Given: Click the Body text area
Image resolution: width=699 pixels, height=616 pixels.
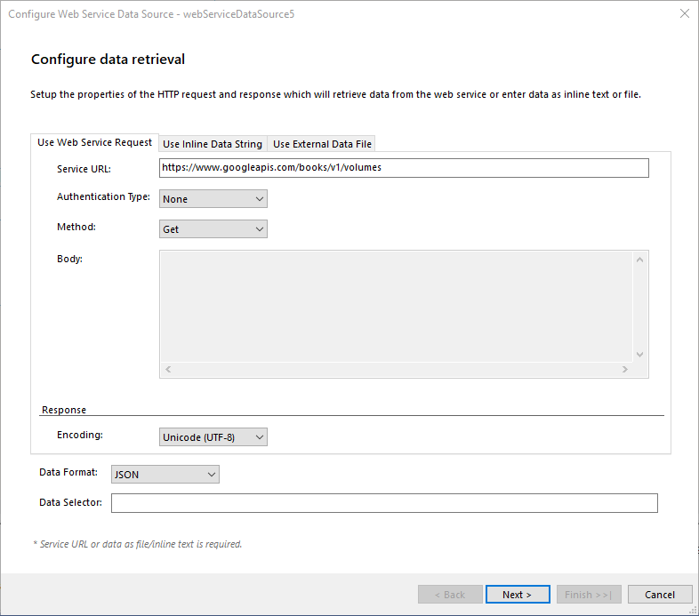Looking at the screenshot, I should point(397,306).
